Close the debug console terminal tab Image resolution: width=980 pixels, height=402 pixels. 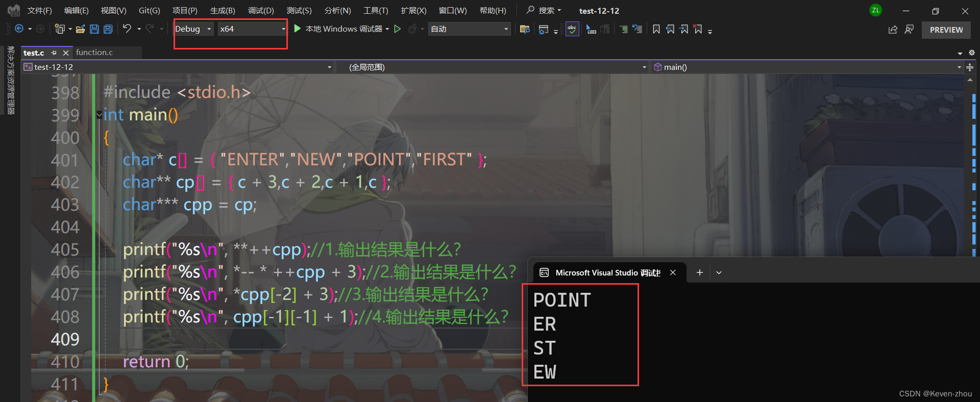click(673, 272)
